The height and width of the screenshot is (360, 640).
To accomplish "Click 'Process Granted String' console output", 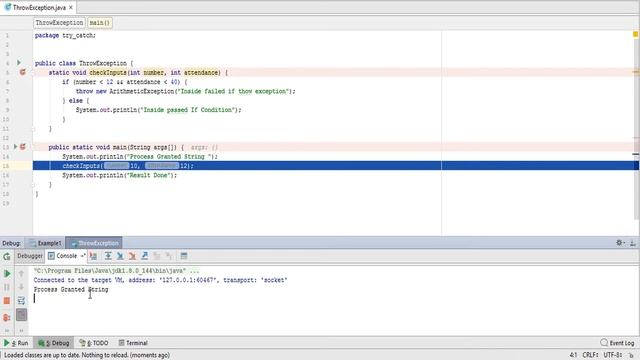I will 71,289.
